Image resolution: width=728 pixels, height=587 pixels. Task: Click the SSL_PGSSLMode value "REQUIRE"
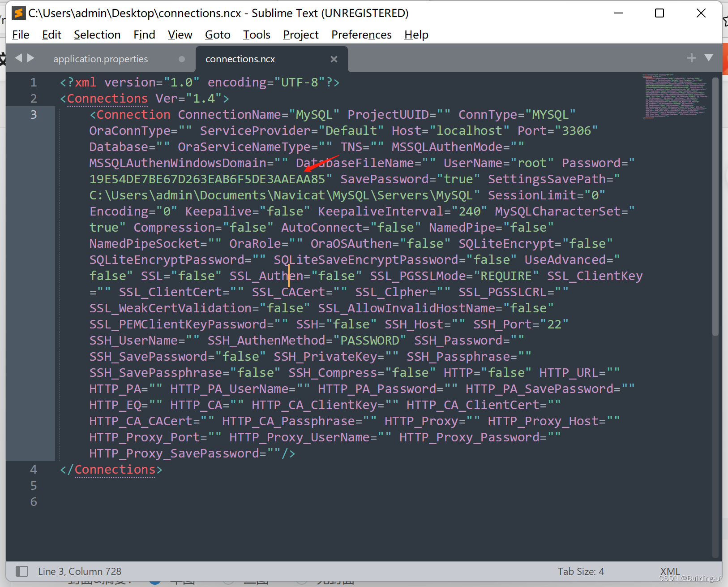(506, 276)
